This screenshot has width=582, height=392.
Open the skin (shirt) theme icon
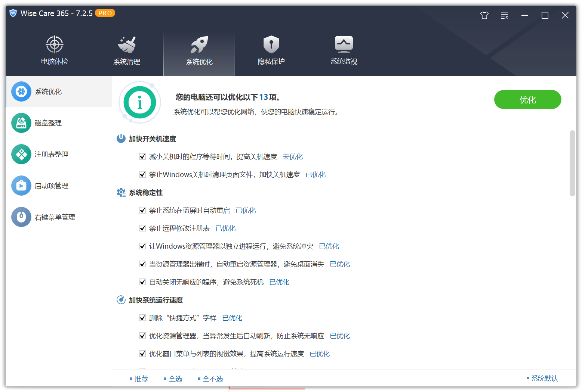click(x=484, y=15)
